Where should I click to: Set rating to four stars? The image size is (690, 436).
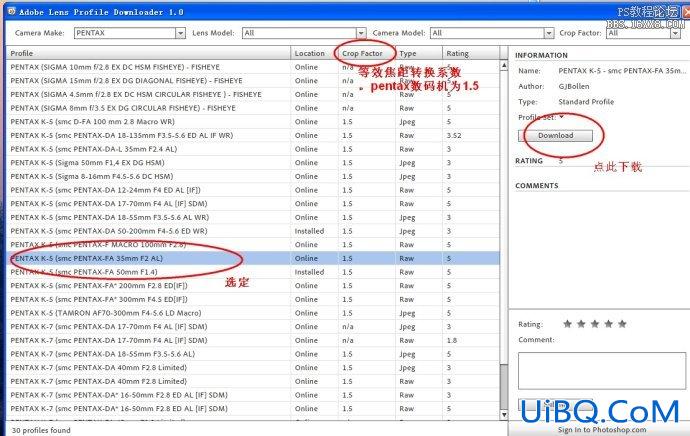tap(608, 324)
